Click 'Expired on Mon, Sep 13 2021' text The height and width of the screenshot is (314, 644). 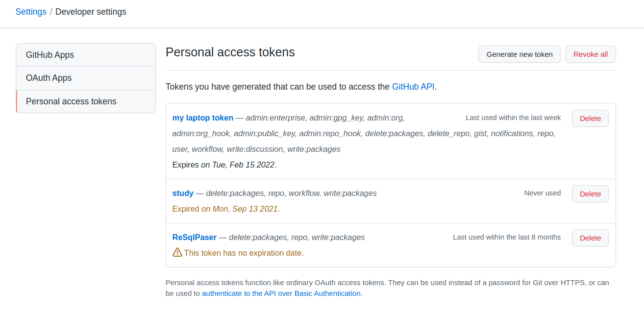226,209
